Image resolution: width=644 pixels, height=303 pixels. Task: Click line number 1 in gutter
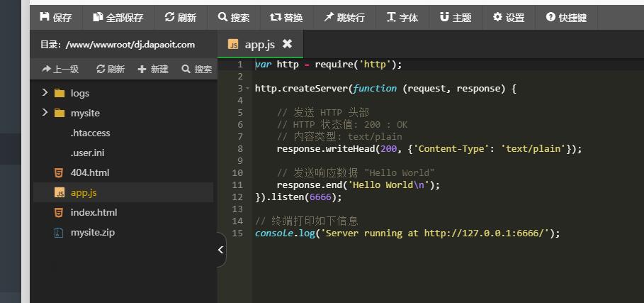tap(240, 65)
